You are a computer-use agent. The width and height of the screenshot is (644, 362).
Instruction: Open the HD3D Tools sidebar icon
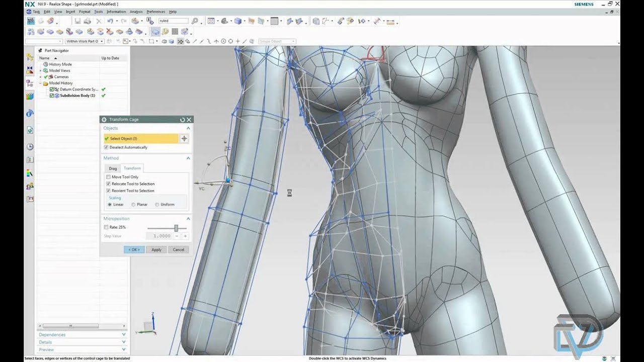coord(30,114)
